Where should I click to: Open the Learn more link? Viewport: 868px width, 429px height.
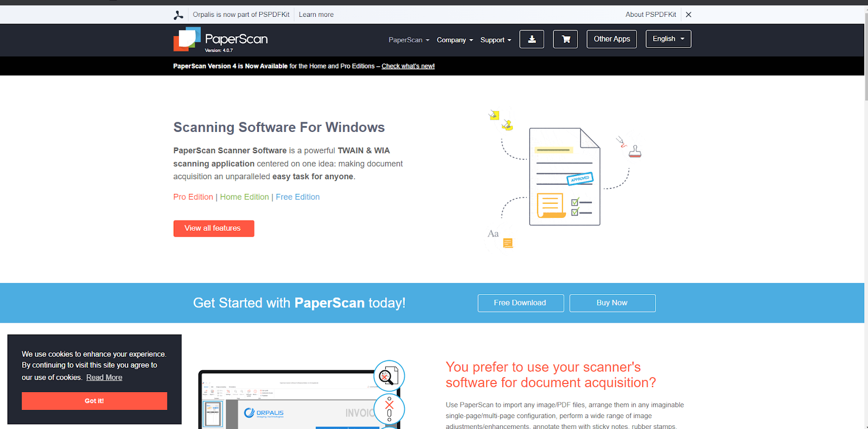316,15
